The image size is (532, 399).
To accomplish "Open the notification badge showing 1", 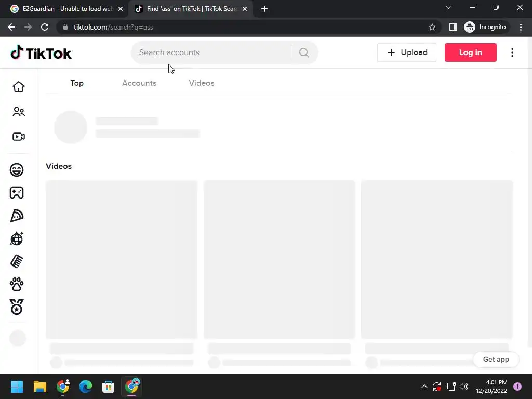I will pos(517,386).
